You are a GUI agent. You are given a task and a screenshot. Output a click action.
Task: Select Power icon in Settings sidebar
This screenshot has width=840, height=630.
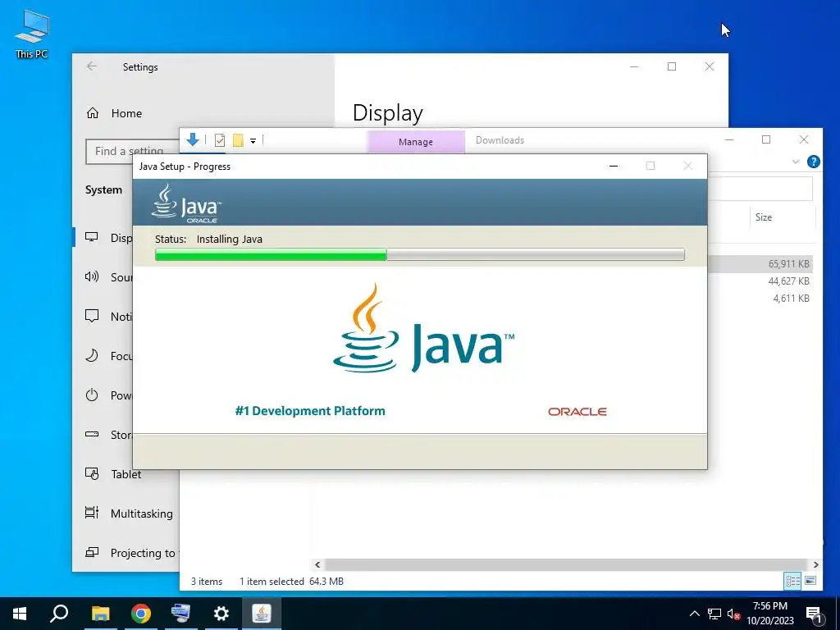point(92,395)
